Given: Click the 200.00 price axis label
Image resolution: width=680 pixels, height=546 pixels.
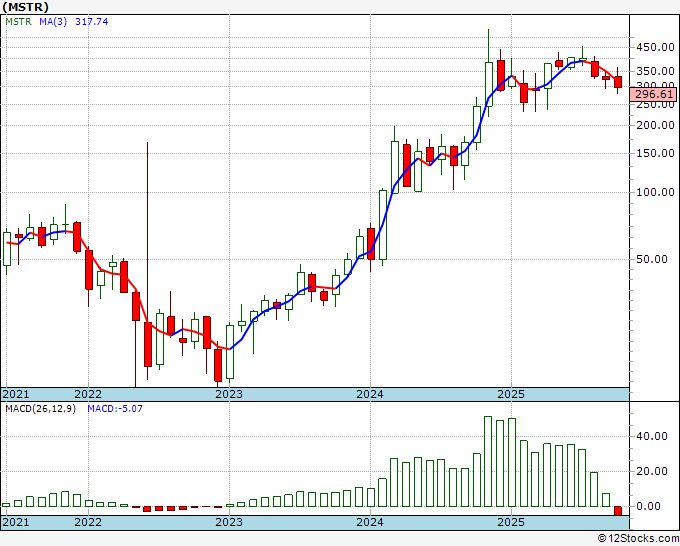Looking at the screenshot, I should [654, 126].
